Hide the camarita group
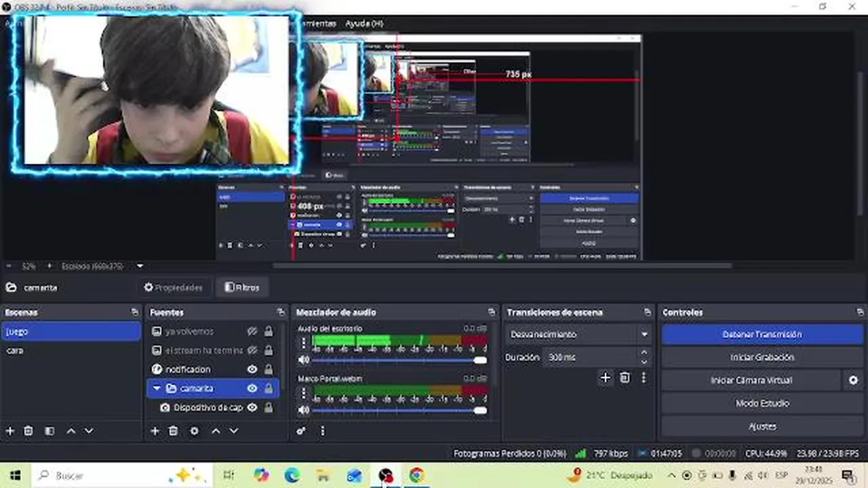The width and height of the screenshot is (868, 488). (252, 388)
